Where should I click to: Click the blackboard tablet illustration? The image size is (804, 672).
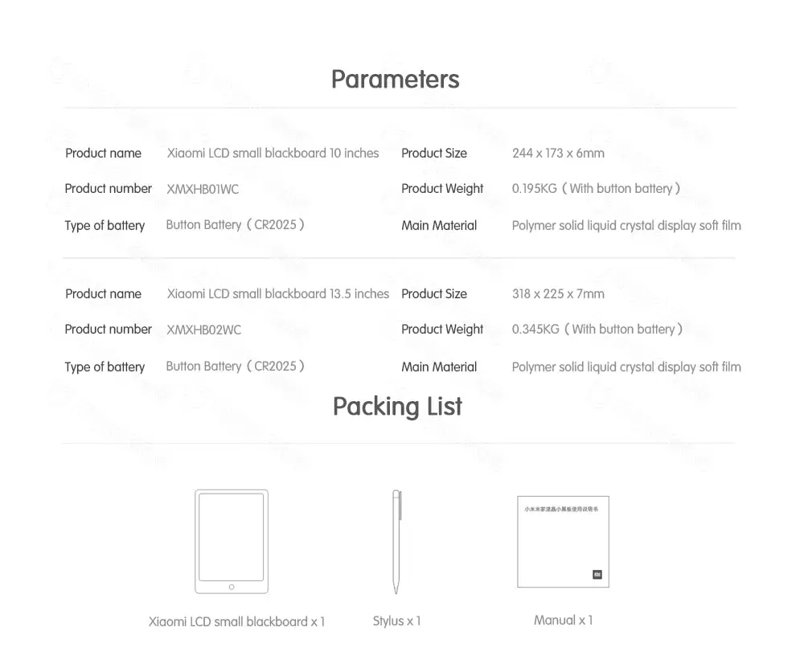pos(232,541)
